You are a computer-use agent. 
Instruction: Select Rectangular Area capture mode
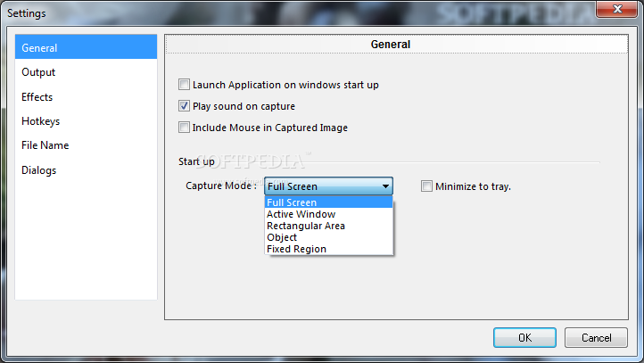328,226
